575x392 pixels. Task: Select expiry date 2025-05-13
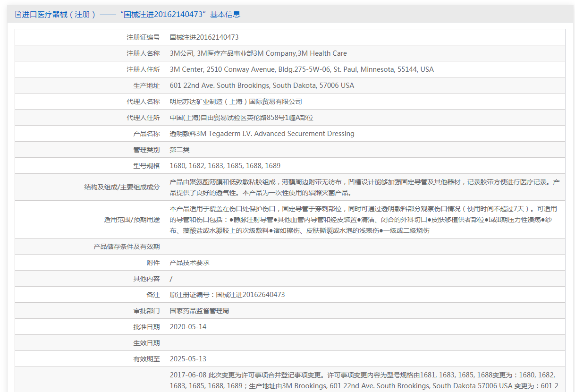(x=188, y=359)
